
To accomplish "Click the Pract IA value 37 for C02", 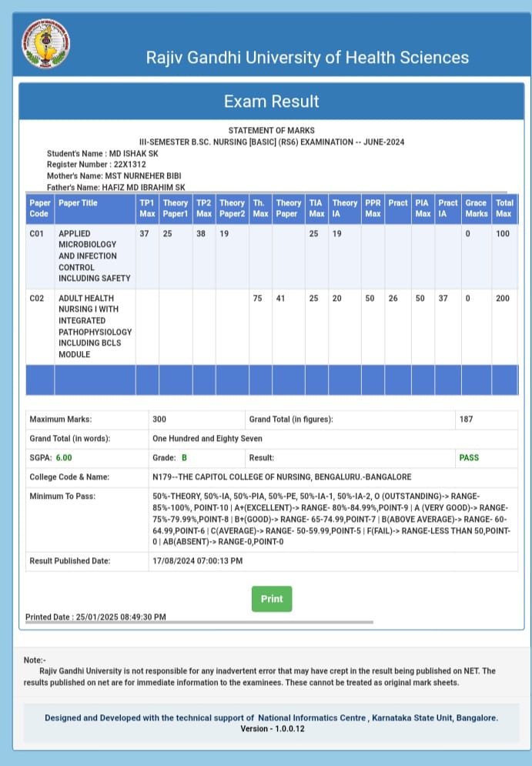I will point(443,298).
